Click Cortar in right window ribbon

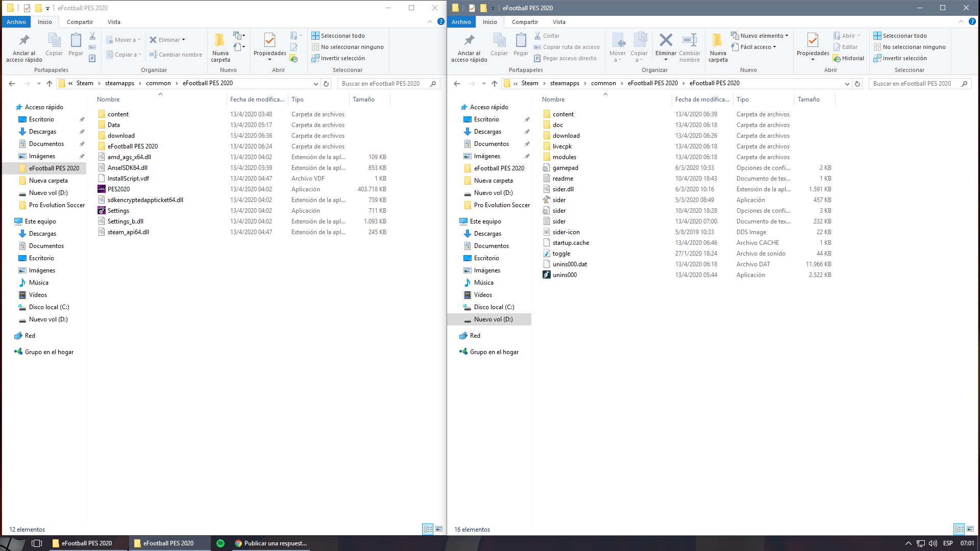tap(547, 36)
